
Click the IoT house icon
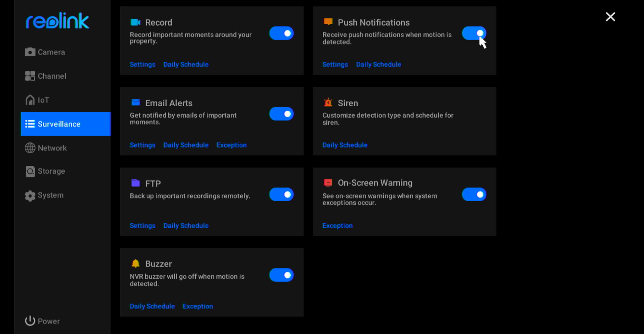(x=30, y=100)
